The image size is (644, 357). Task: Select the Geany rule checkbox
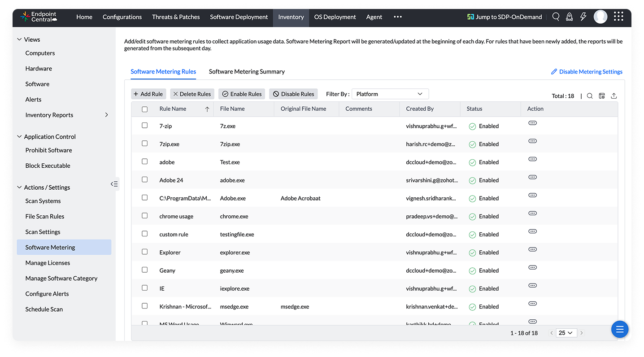[144, 270]
